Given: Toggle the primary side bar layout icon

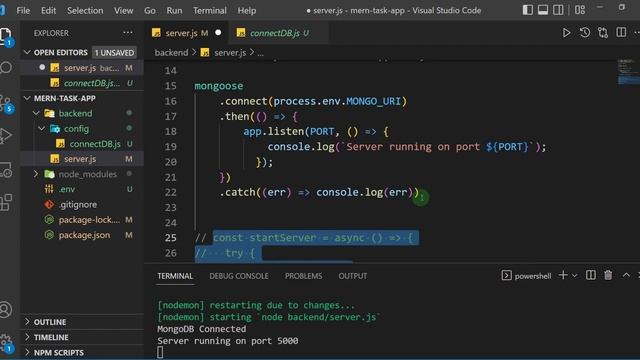Looking at the screenshot, I should (527, 10).
